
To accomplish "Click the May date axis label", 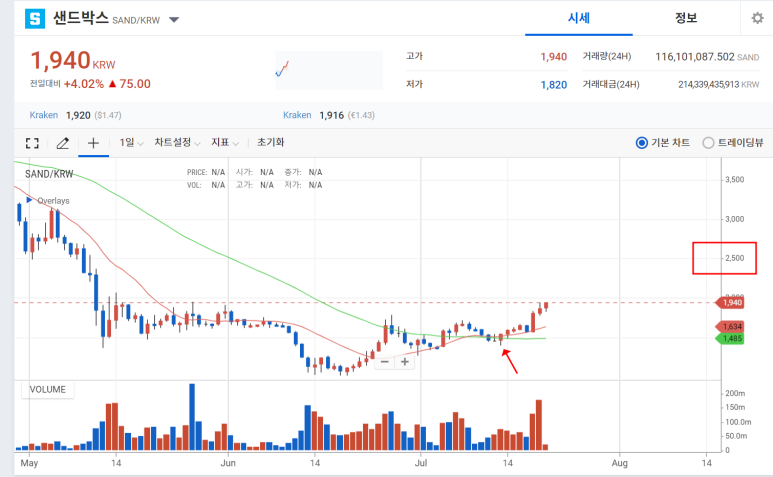I will tap(29, 463).
